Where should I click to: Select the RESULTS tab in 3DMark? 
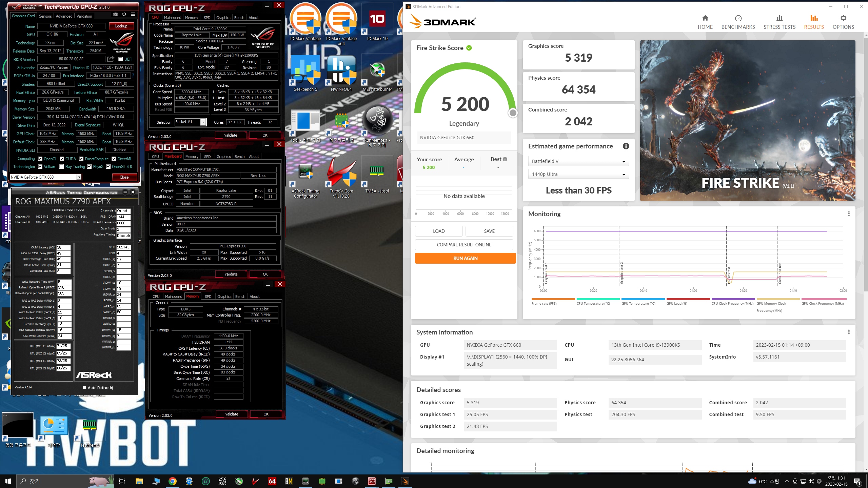(814, 22)
